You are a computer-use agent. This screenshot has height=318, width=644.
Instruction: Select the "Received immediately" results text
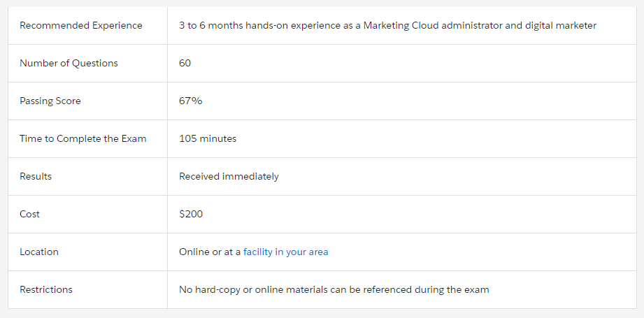pyautogui.click(x=229, y=176)
